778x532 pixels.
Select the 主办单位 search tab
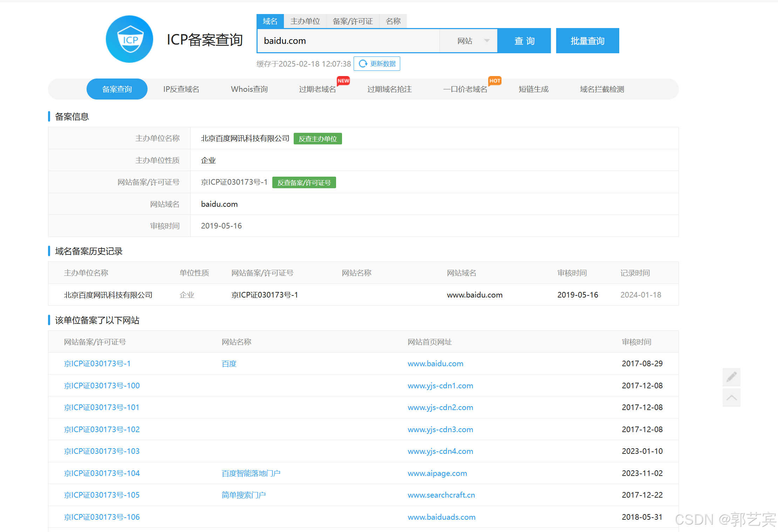pyautogui.click(x=305, y=21)
